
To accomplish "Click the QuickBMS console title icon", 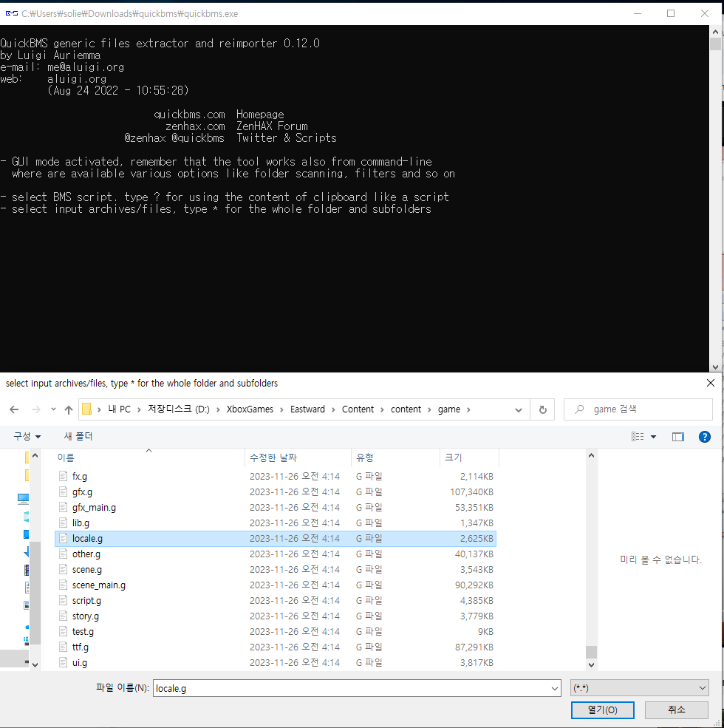I will [x=12, y=13].
